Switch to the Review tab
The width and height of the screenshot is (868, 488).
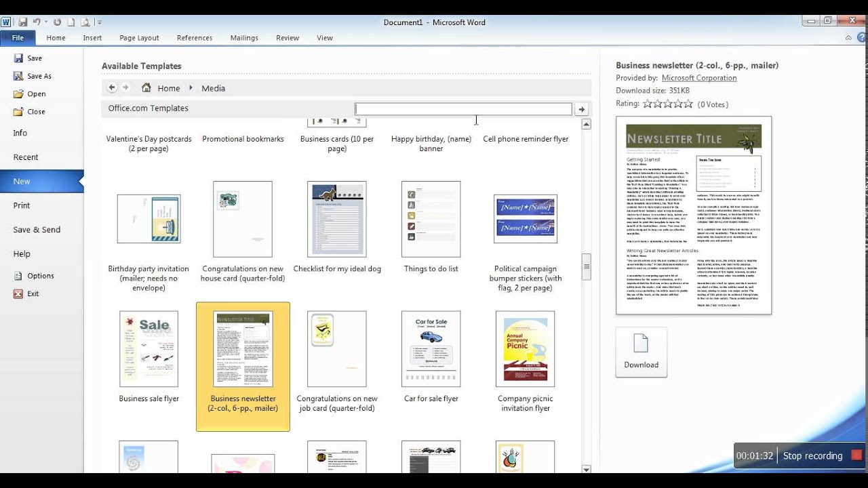288,38
